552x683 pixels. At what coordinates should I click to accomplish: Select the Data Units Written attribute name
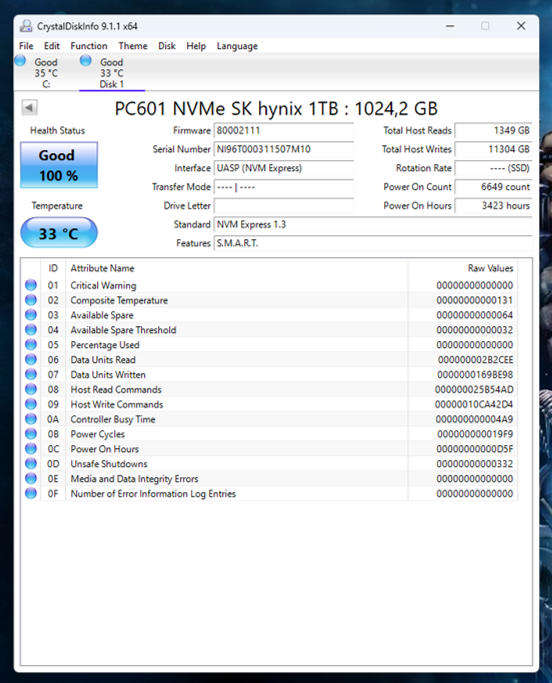tap(108, 375)
